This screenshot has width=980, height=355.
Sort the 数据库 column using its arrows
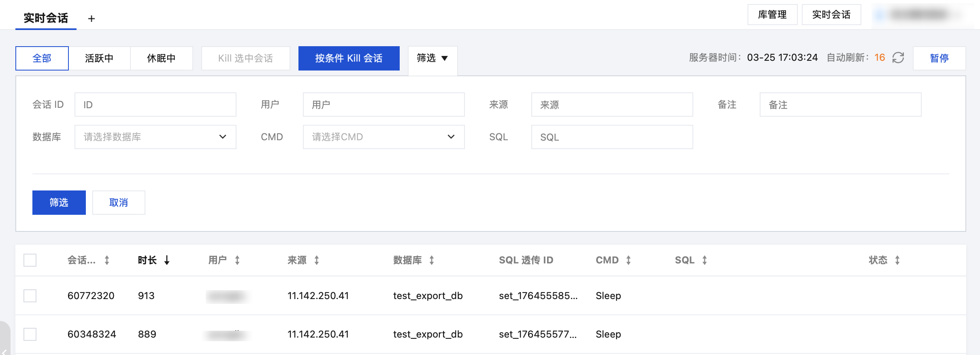point(432,260)
